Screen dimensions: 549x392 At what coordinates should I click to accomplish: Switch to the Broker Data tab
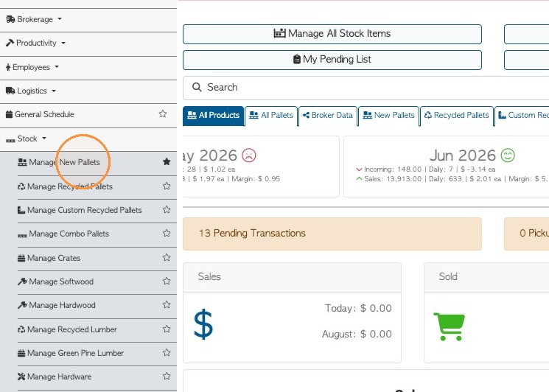pos(328,116)
